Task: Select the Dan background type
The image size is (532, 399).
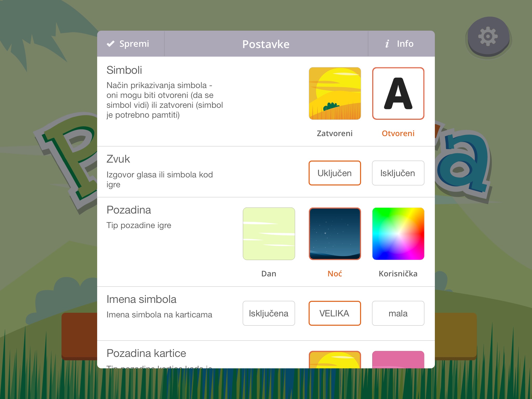Action: pyautogui.click(x=269, y=234)
